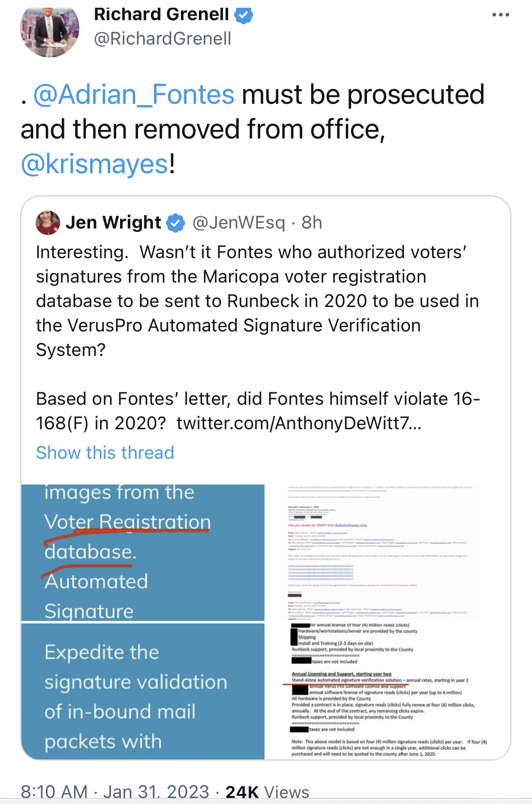Open the Annual Licensing and Support image
The width and height of the screenshot is (532, 804).
(387, 691)
